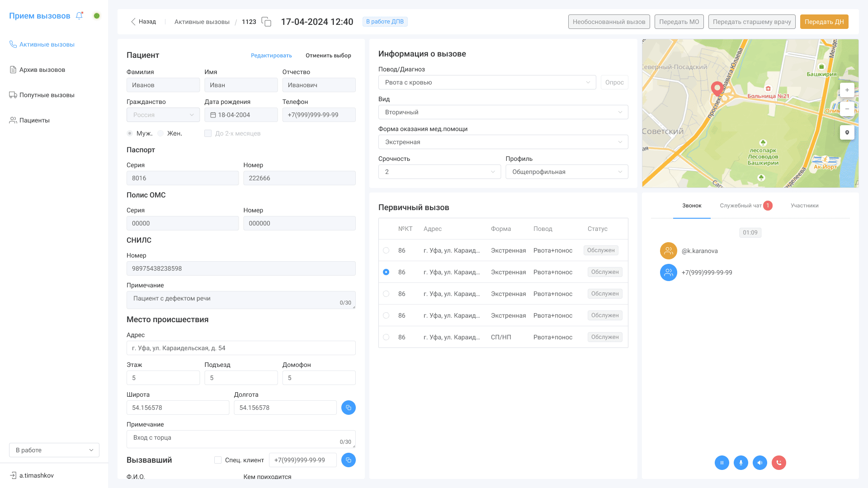868x488 pixels.
Task: Toggle the speaker sound button
Action: point(759,463)
